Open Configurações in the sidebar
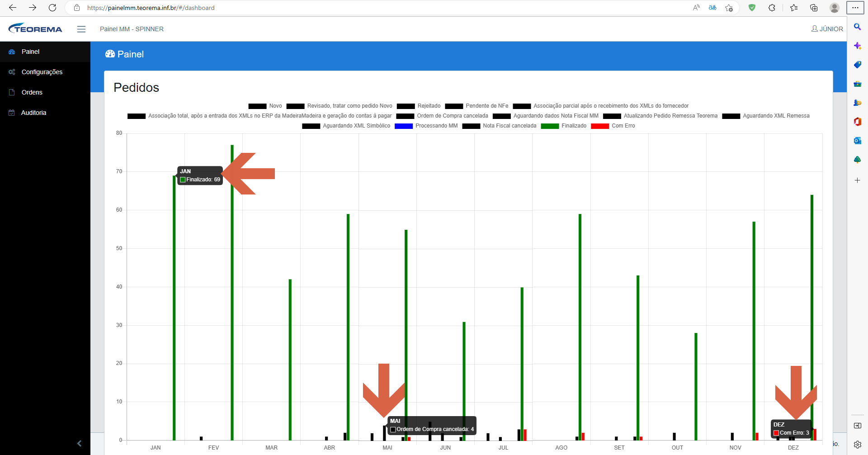 click(x=45, y=72)
